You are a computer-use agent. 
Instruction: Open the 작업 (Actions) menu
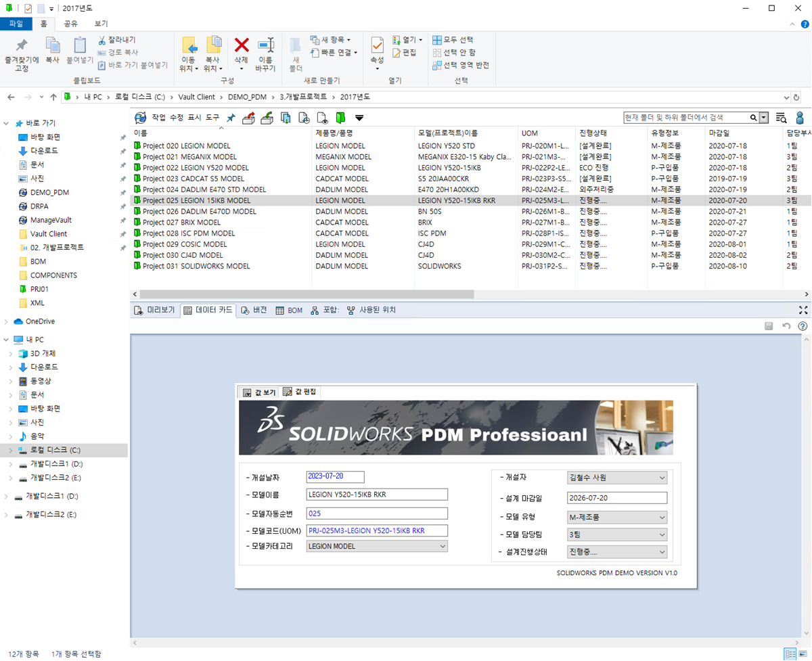click(x=159, y=118)
